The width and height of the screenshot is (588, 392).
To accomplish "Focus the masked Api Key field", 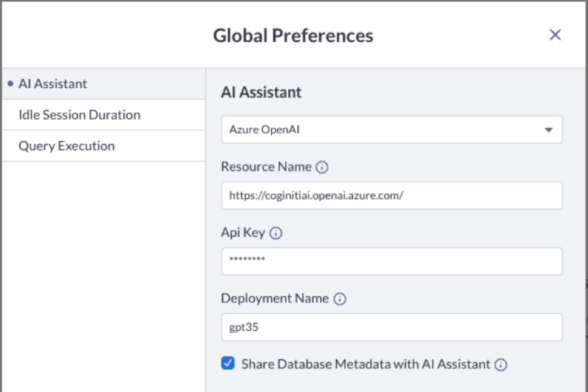I will (x=391, y=261).
